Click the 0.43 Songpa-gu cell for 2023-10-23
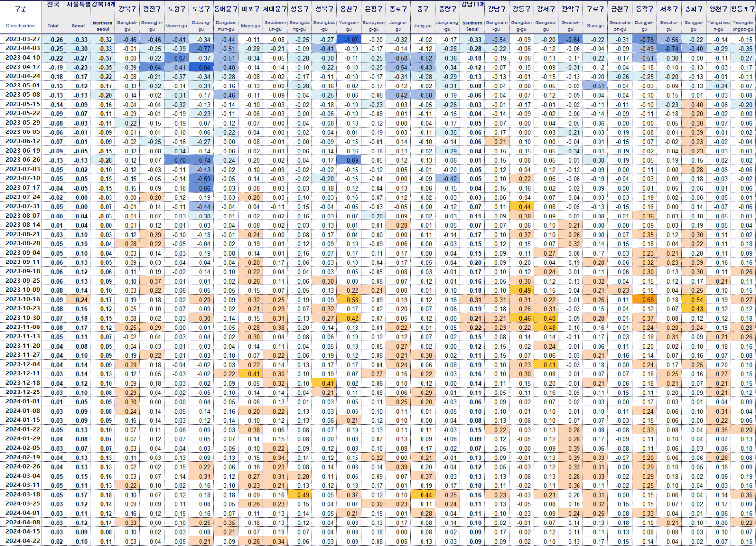Screen dimensions: 756x546 [693, 309]
